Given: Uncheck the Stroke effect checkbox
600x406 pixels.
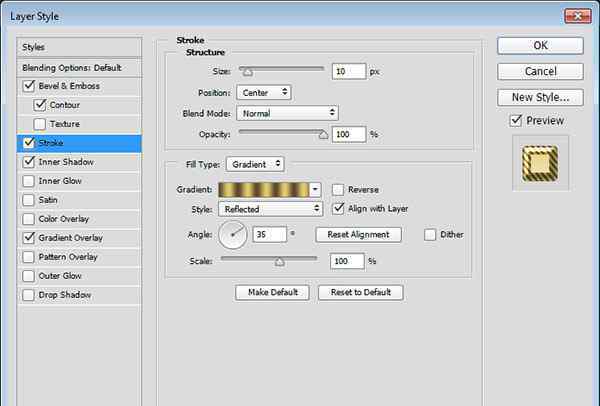Looking at the screenshot, I should [x=29, y=143].
